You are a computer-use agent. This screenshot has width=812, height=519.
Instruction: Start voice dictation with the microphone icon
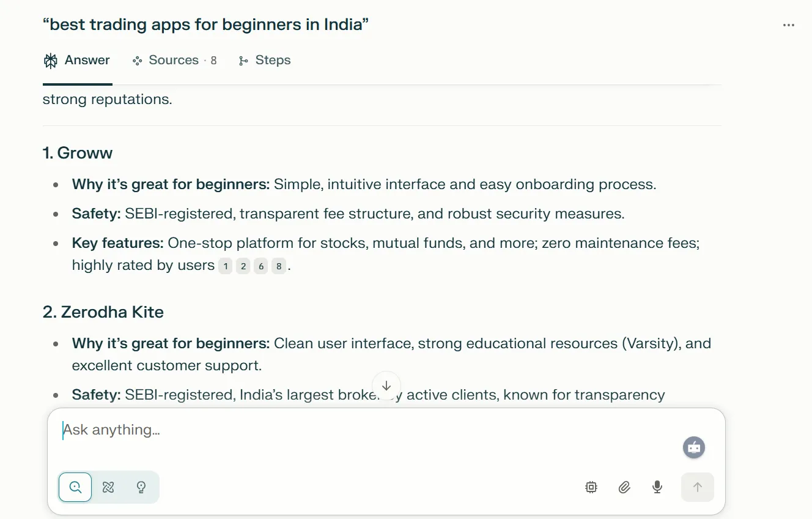coord(657,487)
